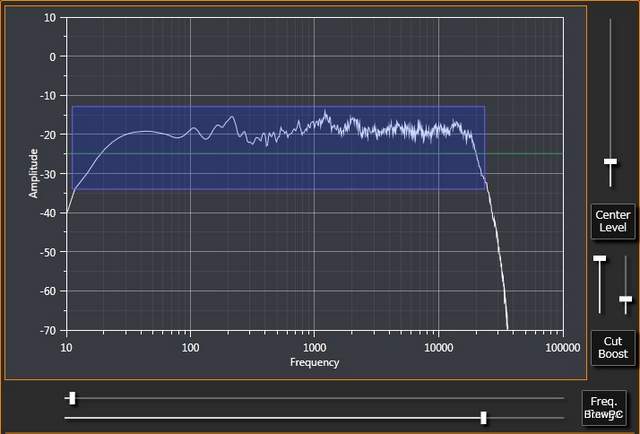
Task: Click the middle of the lower horizontal slider track
Action: [314, 417]
